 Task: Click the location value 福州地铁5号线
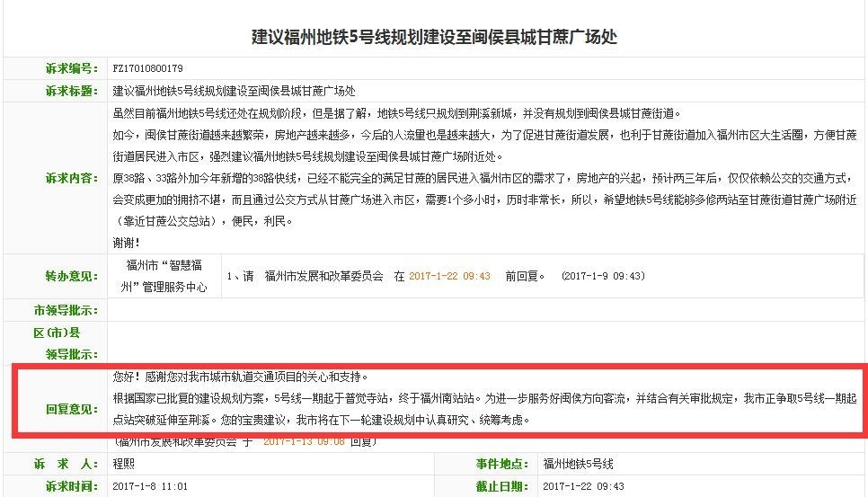pos(578,464)
